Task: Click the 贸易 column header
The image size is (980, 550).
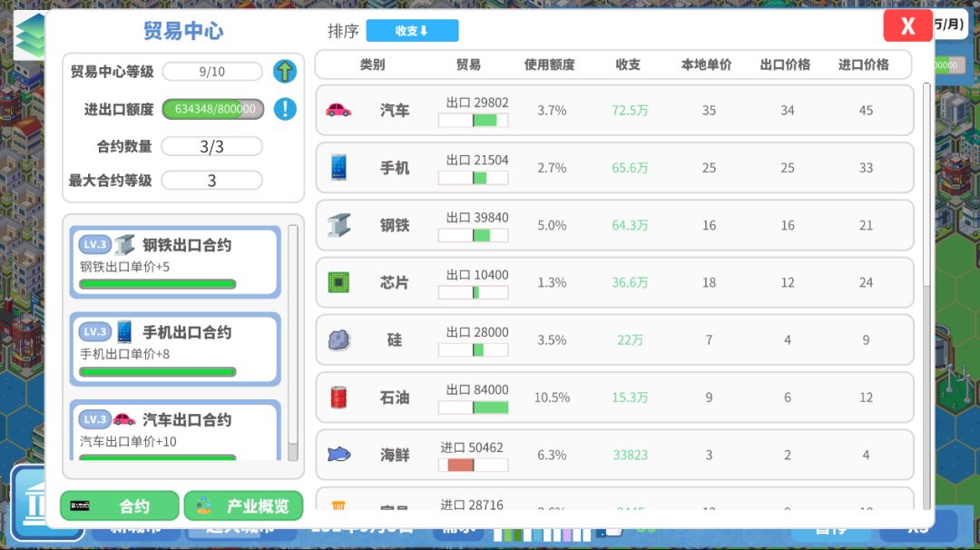Action: [x=469, y=64]
